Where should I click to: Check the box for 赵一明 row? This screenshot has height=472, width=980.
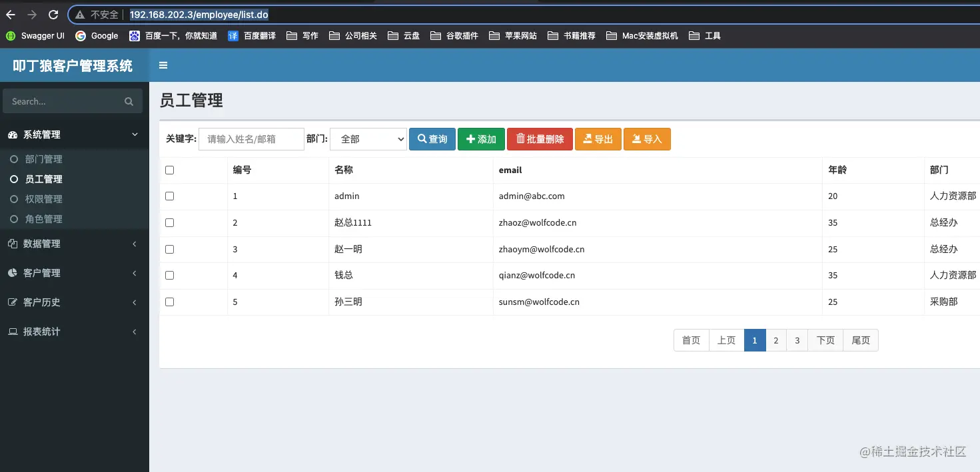[x=169, y=249]
